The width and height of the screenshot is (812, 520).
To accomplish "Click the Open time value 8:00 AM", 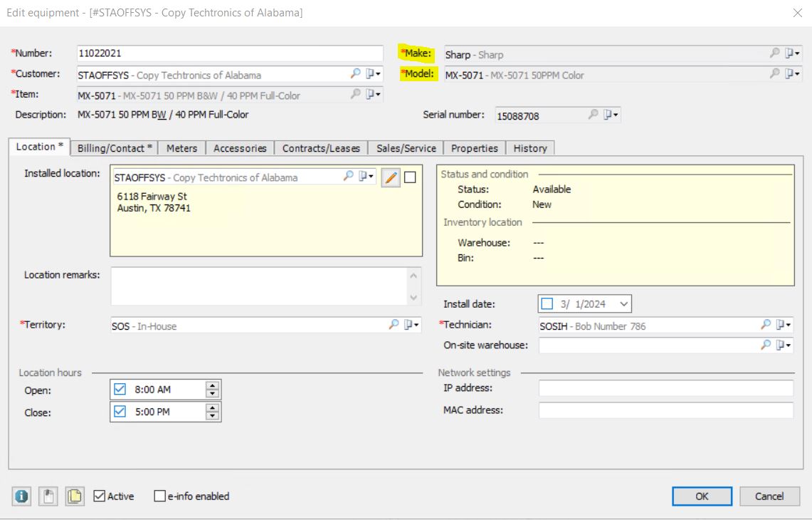I will (x=153, y=390).
